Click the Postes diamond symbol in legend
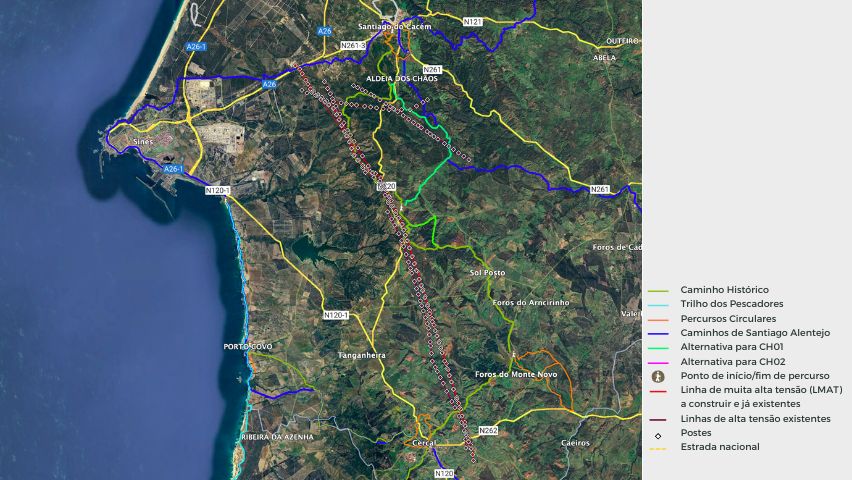The width and height of the screenshot is (852, 480). [658, 436]
